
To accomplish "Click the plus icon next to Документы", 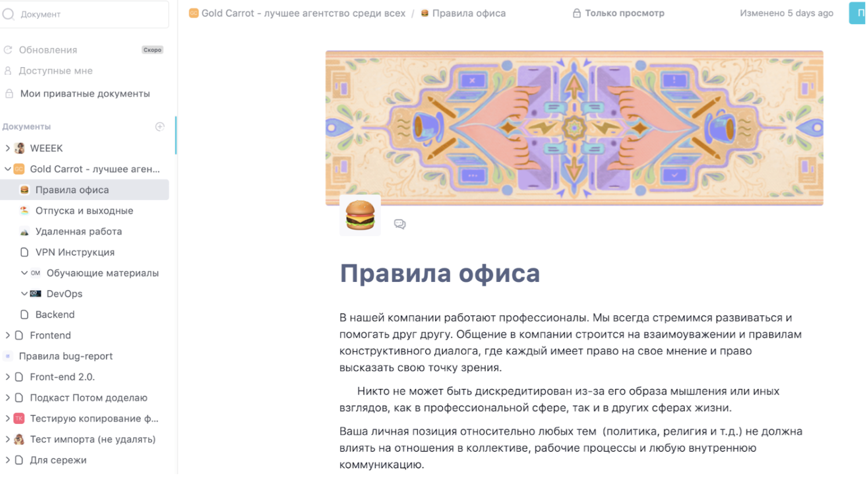I will click(160, 127).
